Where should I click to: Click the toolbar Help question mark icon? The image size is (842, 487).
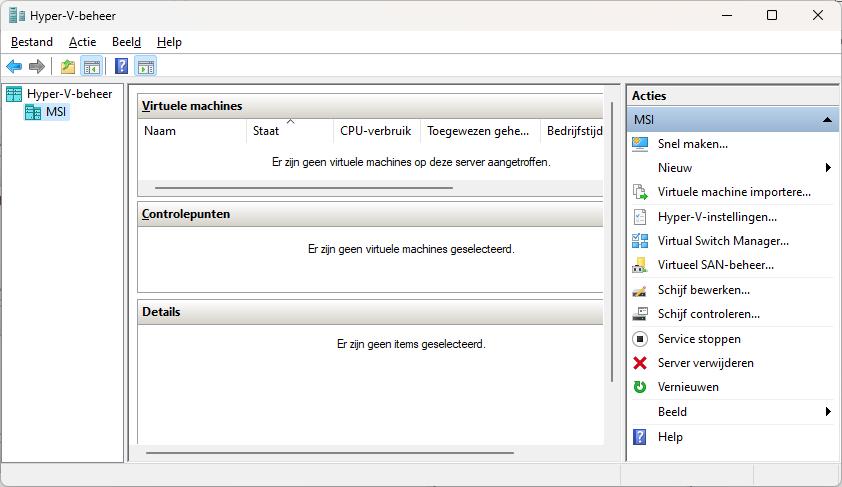(122, 67)
